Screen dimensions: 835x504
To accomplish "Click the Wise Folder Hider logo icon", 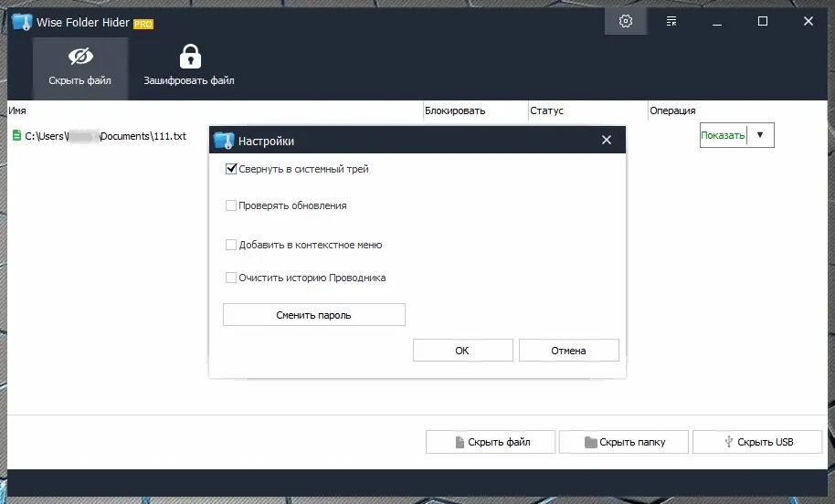I will pos(22,22).
